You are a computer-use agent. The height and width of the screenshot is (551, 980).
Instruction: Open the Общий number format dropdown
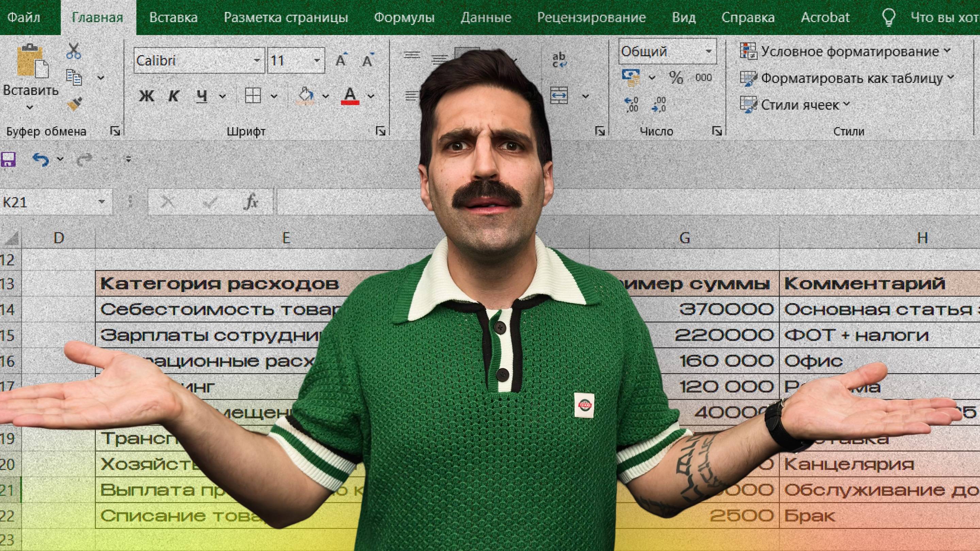[x=708, y=51]
